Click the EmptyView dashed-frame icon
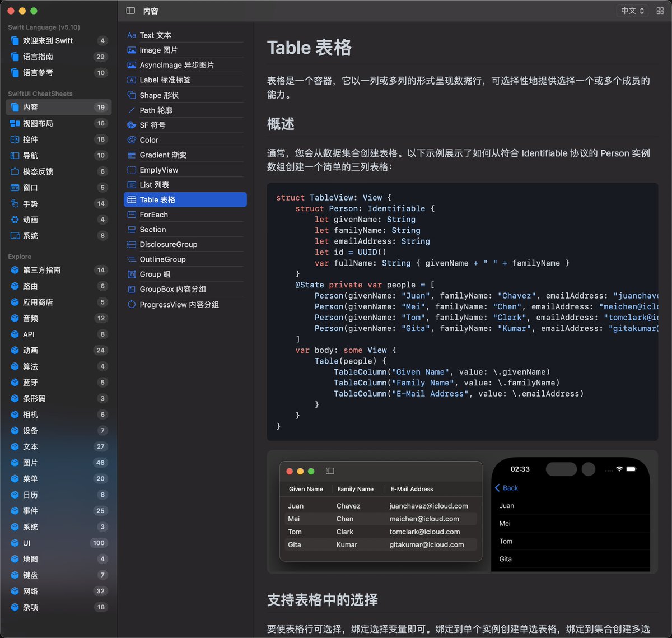Viewport: 672px width, 638px height. click(132, 170)
